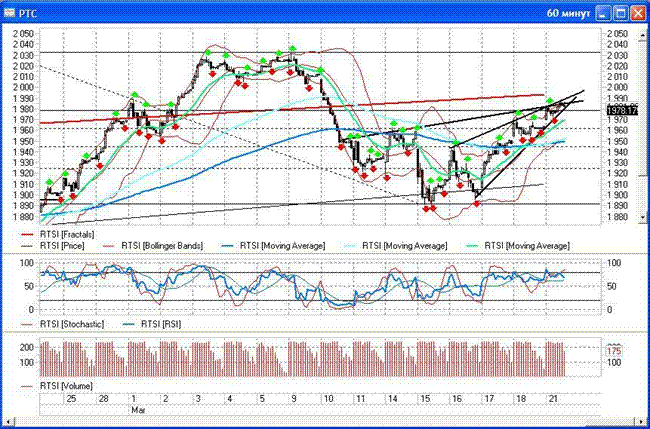Click the vertical scrollbar down arrow
The height and width of the screenshot is (429, 650).
tap(643, 217)
